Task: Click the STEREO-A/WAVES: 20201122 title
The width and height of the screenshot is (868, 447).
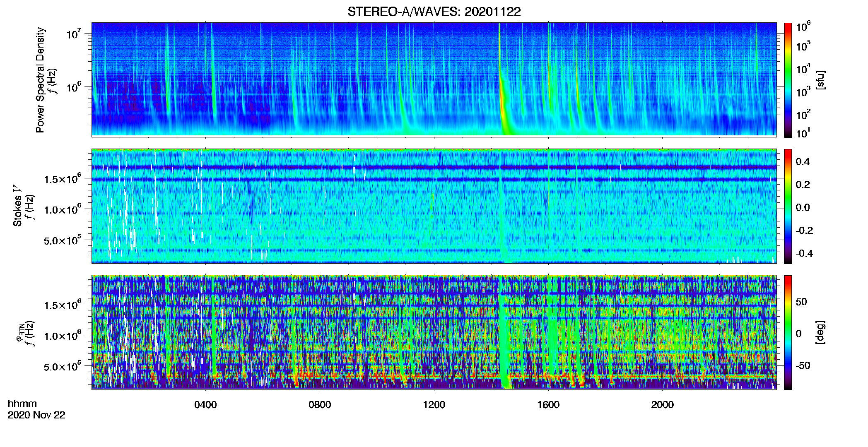Action: click(x=434, y=12)
